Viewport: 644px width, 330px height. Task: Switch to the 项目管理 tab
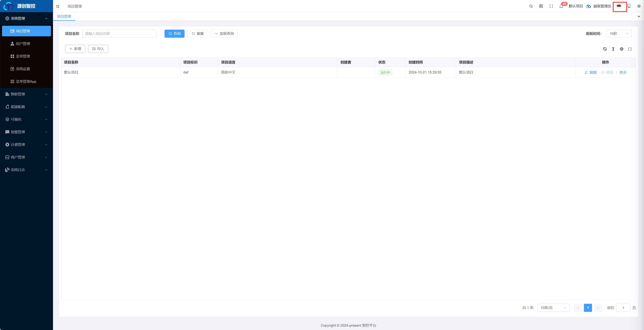64,16
